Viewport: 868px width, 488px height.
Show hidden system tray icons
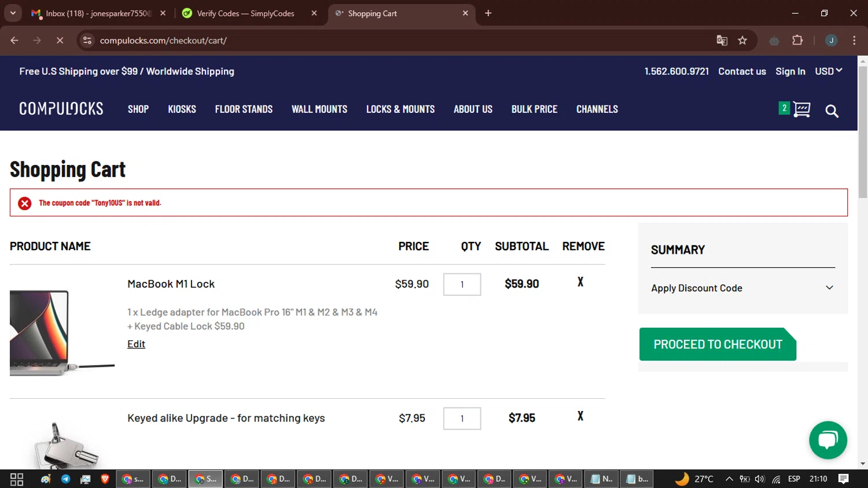tap(729, 479)
